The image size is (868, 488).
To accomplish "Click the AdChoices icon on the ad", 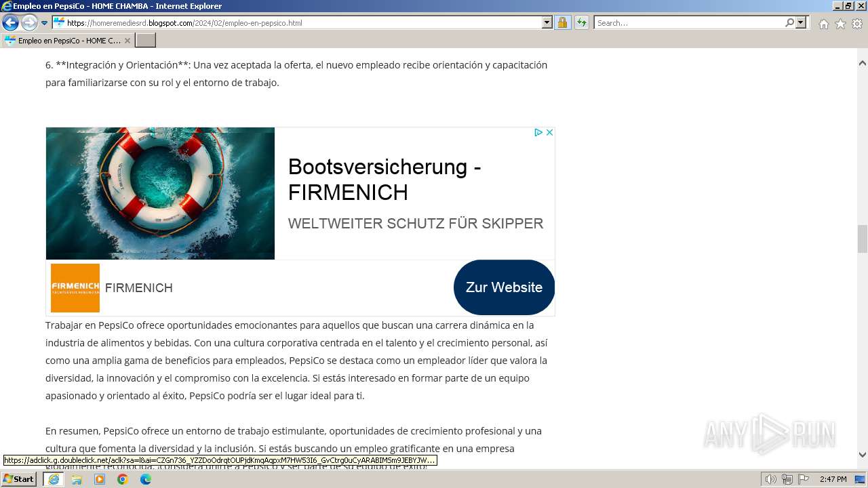I will tap(538, 132).
